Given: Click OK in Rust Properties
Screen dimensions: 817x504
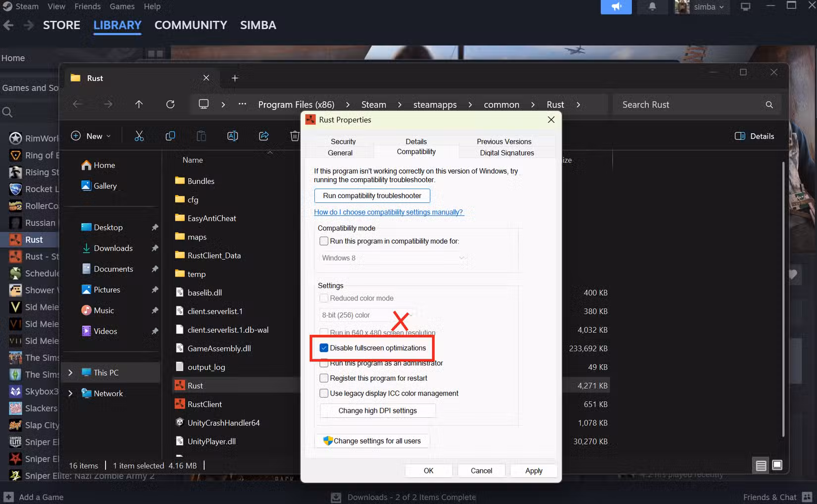Looking at the screenshot, I should [428, 471].
